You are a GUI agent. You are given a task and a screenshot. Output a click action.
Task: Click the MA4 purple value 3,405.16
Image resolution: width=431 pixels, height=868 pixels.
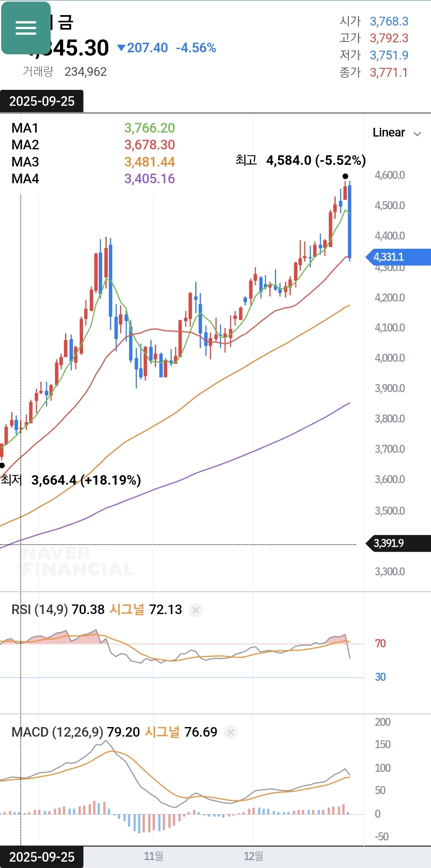(x=150, y=179)
